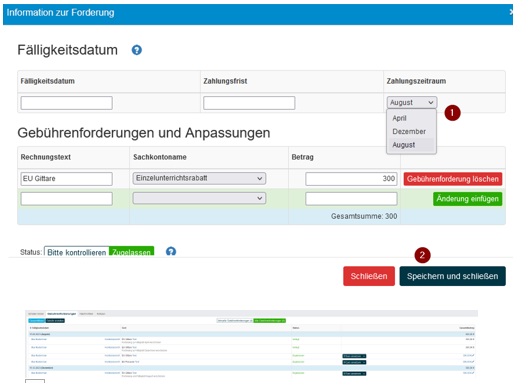The height and width of the screenshot is (383, 513).
Task: Click the Gebührenforderungen und Anpassungen heading
Action: pos(144,133)
